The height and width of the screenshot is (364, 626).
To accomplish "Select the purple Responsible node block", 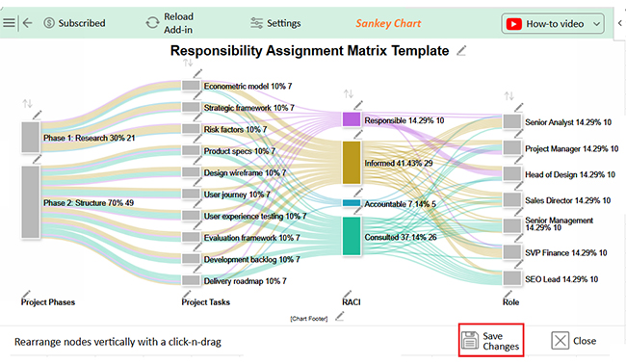I will pyautogui.click(x=352, y=119).
